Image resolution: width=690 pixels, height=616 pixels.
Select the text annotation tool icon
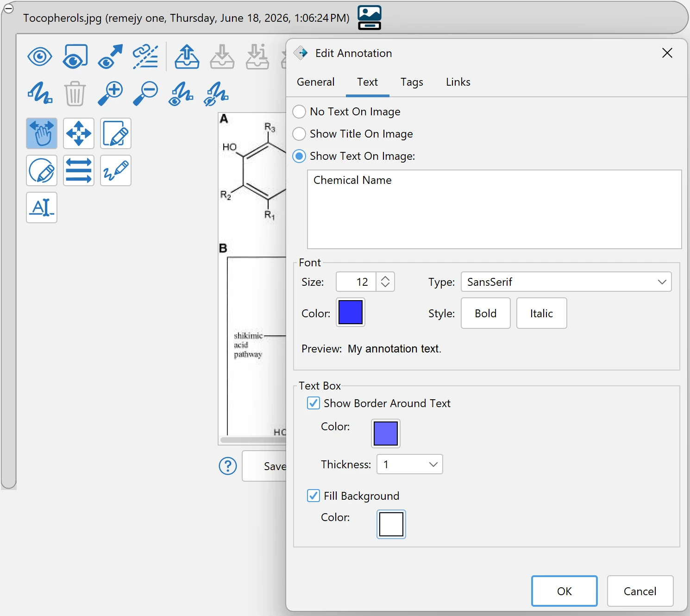pos(42,207)
